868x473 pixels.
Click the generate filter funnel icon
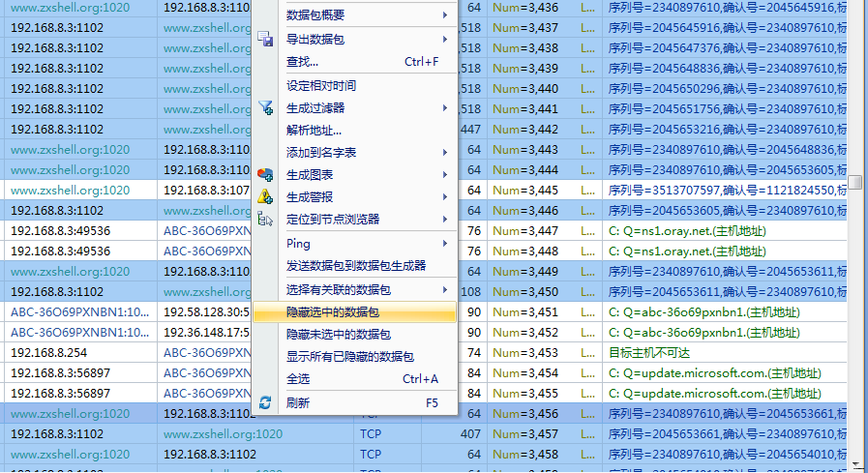(x=266, y=108)
